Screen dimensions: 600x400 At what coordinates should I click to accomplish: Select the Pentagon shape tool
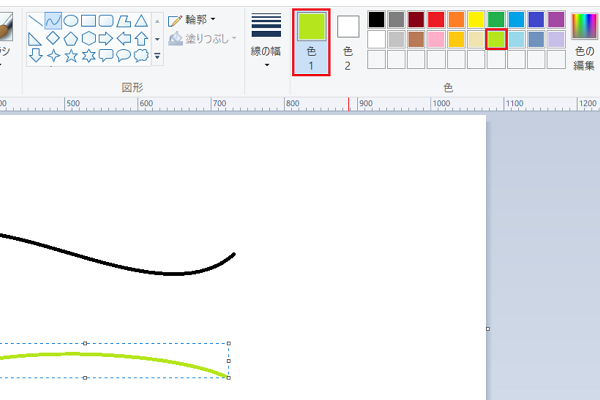click(70, 39)
